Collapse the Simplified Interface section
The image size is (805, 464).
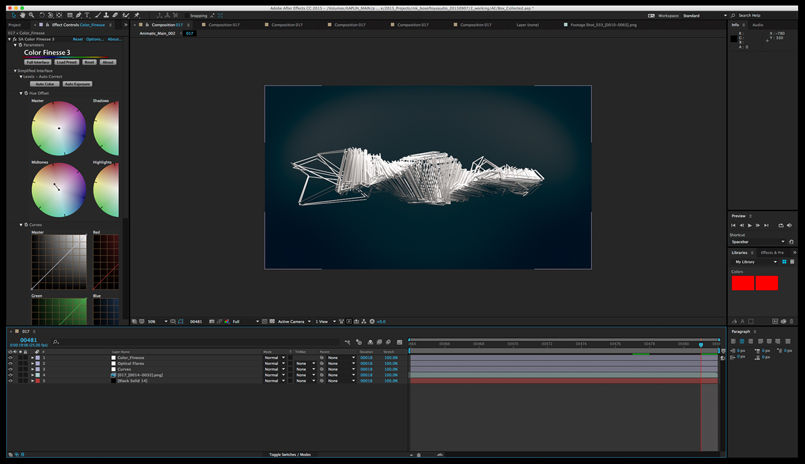[x=15, y=71]
